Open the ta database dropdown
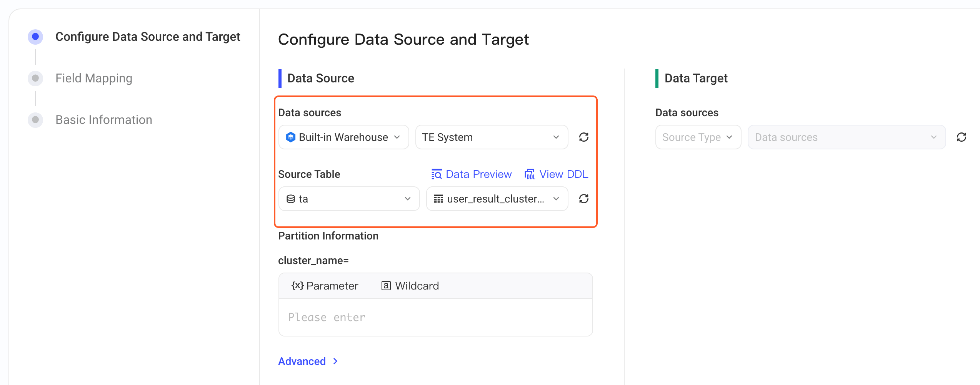 coord(349,199)
